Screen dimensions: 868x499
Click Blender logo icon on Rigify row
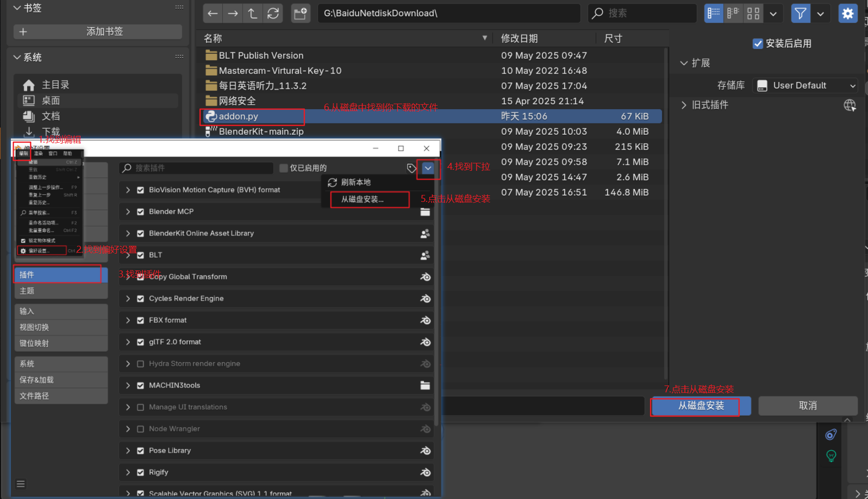pyautogui.click(x=425, y=472)
